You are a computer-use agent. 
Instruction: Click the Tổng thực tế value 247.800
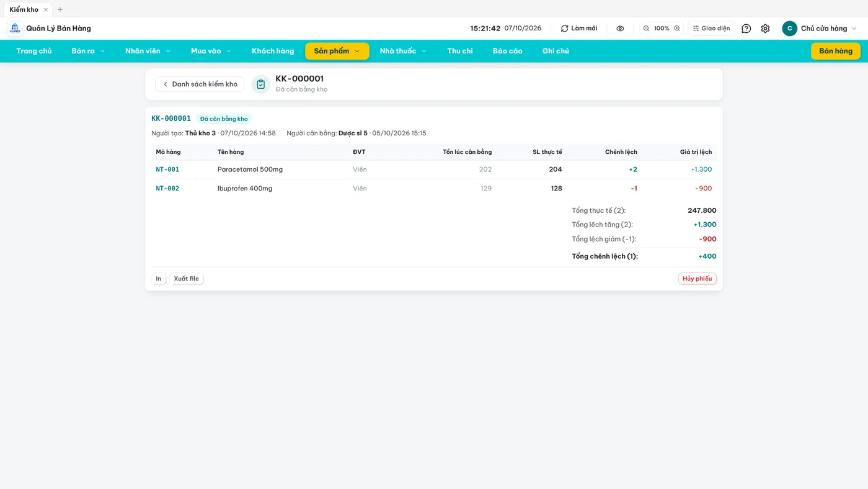coord(702,210)
